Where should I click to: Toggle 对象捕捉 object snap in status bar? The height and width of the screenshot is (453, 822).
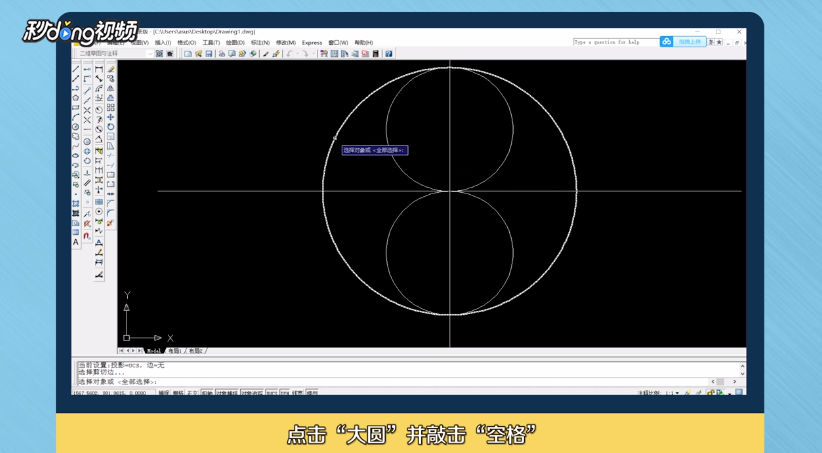(226, 392)
